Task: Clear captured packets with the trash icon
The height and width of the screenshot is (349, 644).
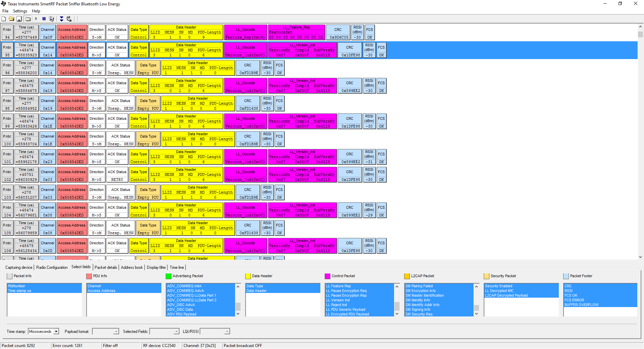Action: pyautogui.click(x=51, y=19)
